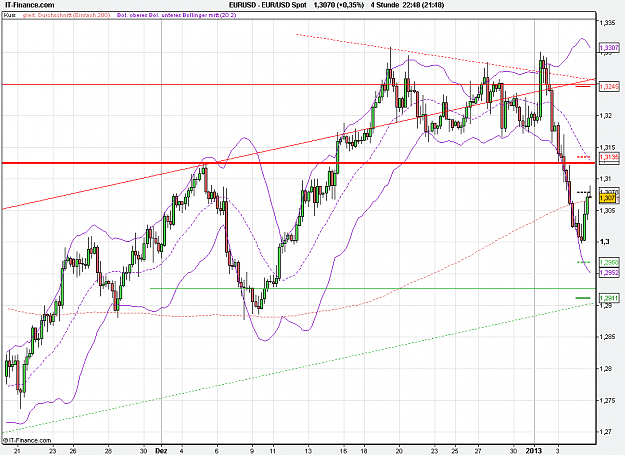Viewport: 625px width, 455px height.
Task: Select the EURUSD - EUR/USD Spot instrument title
Action: [x=268, y=5]
